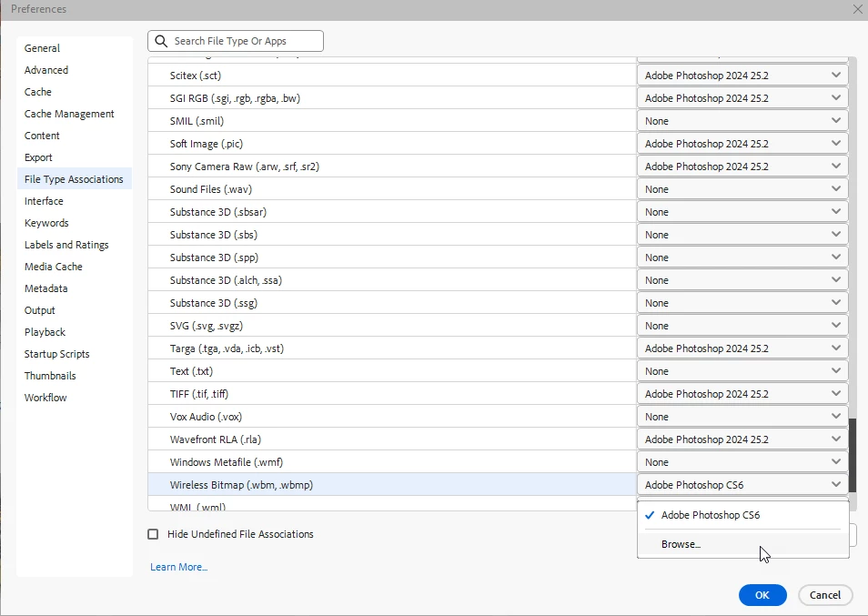Click the search magnifier icon
The image size is (868, 616).
(161, 41)
